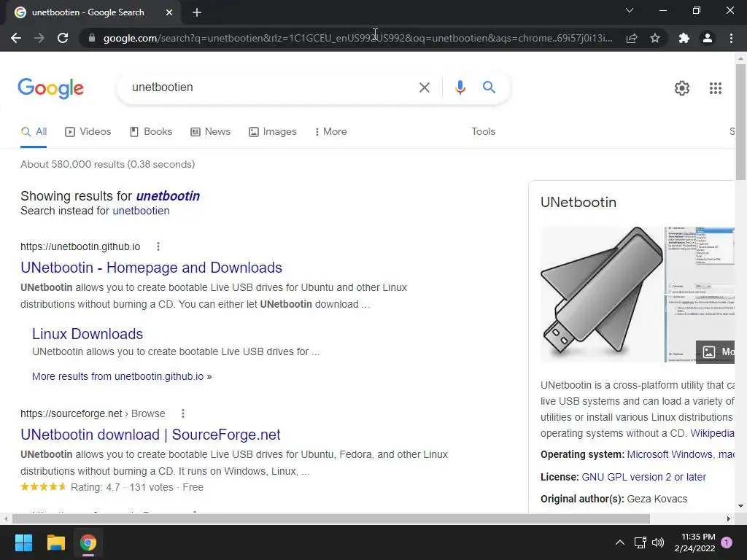The width and height of the screenshot is (747, 560).
Task: Click the scroll right arrow
Action: tap(729, 518)
